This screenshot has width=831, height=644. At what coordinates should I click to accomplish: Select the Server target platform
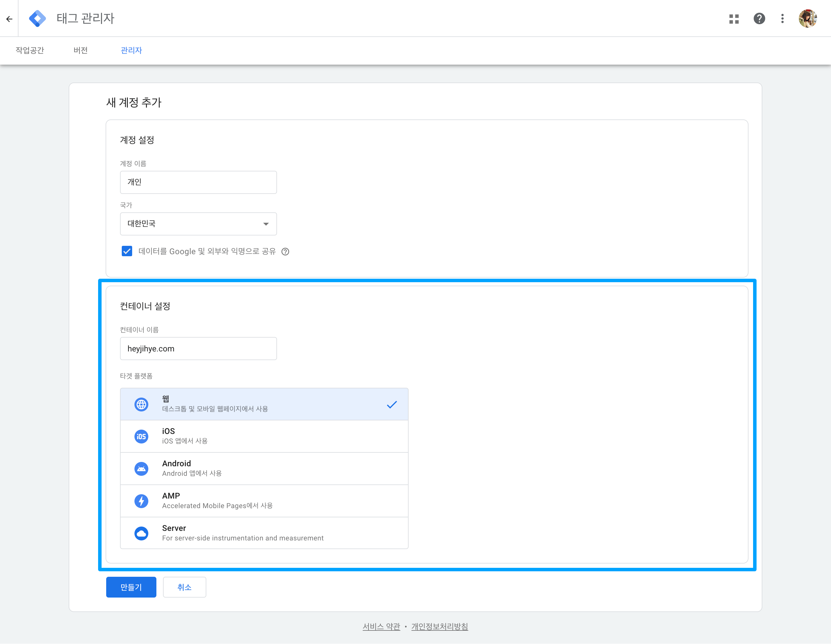point(264,533)
